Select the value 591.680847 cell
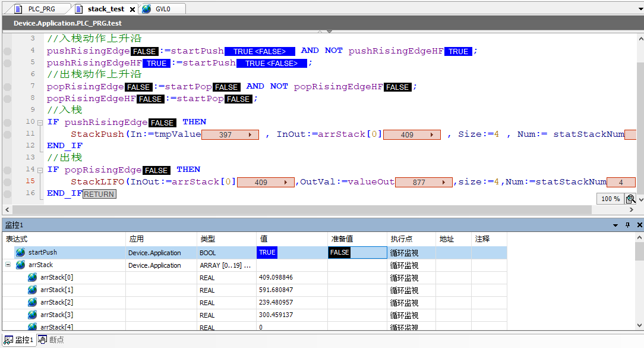 (x=292, y=290)
